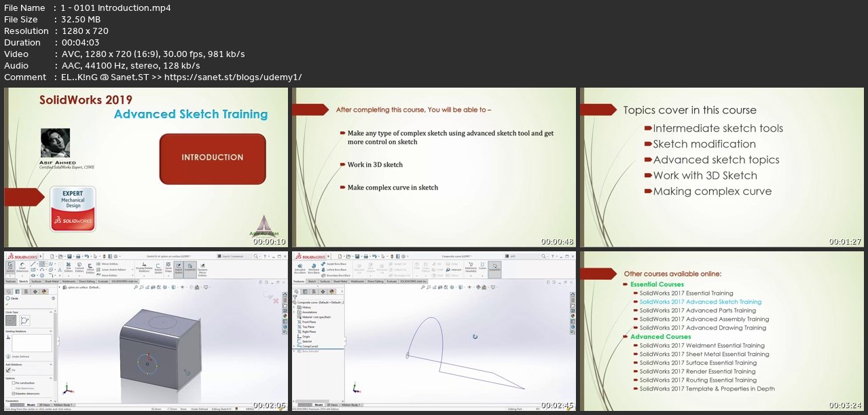Image resolution: width=868 pixels, height=415 pixels.
Task: Open the Quick Snaps tool
Action: 168,267
